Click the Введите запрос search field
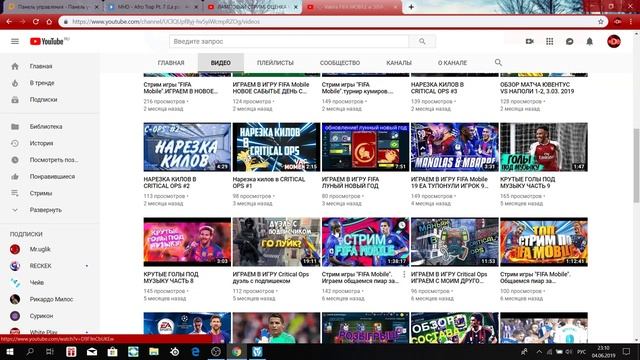The width and height of the screenshot is (640, 360). [x=289, y=41]
